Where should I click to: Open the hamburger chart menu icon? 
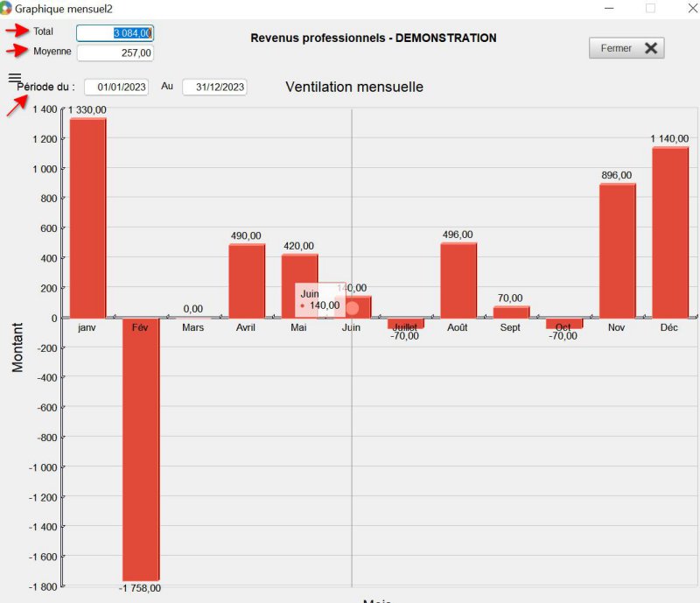[14, 78]
